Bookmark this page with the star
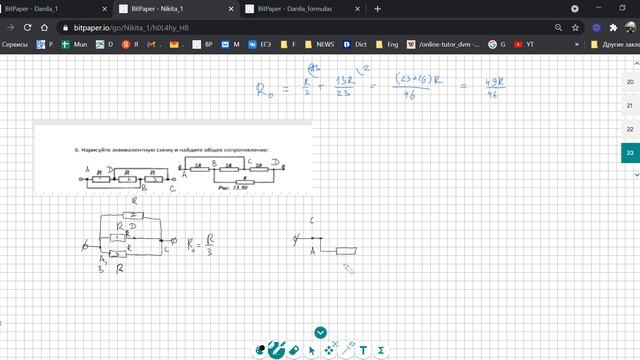 click(575, 27)
